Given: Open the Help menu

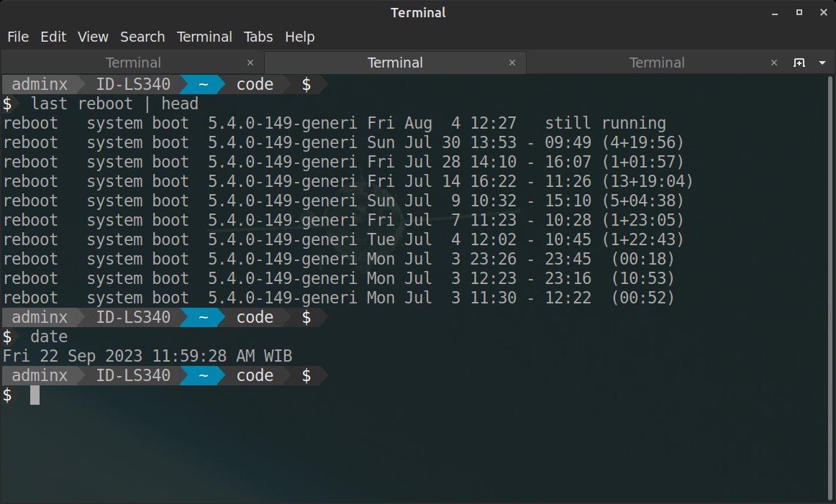Looking at the screenshot, I should [299, 37].
